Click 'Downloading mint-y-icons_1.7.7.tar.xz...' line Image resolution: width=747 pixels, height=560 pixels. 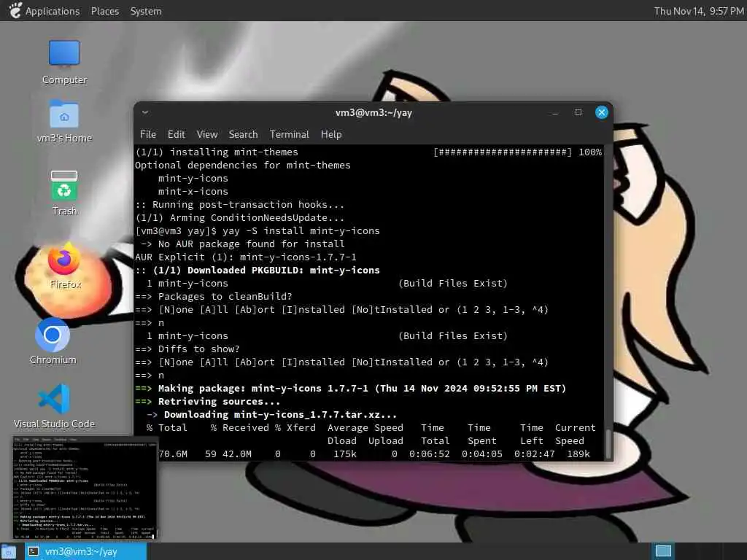coord(271,415)
